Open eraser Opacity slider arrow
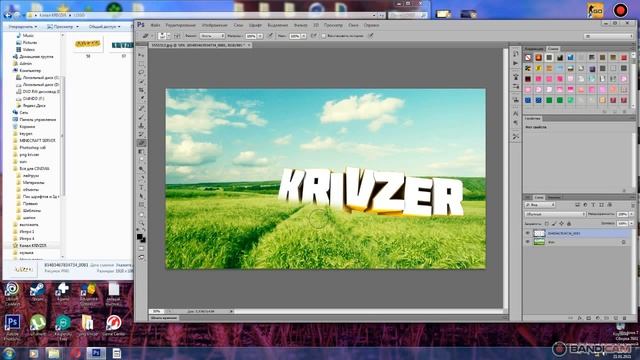Viewport: 640px width, 360px height. [260, 36]
